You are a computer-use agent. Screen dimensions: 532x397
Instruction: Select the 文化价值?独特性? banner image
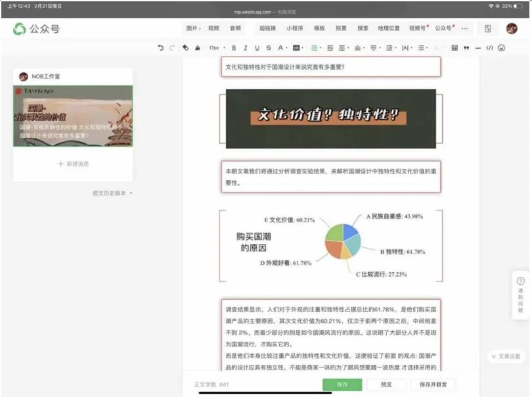point(331,118)
